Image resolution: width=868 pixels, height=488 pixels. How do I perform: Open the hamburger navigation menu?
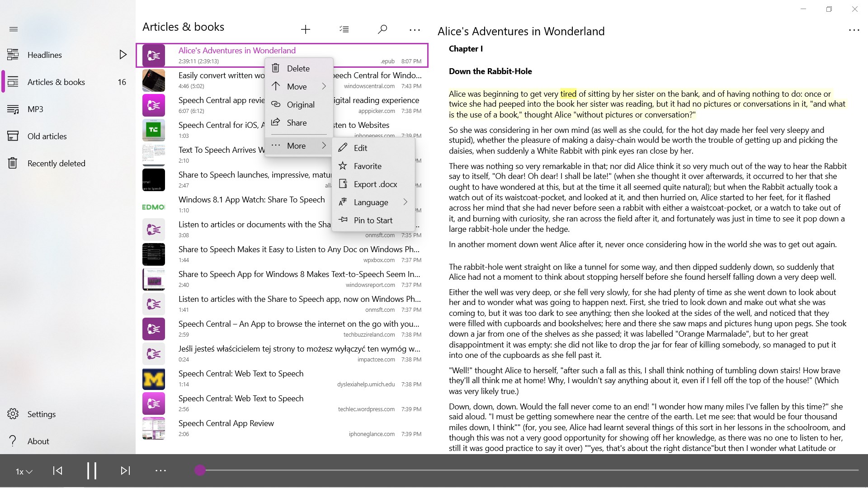coord(14,29)
